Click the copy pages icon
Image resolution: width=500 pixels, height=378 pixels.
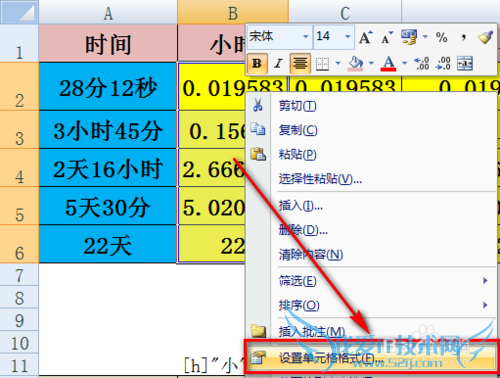click(x=258, y=129)
